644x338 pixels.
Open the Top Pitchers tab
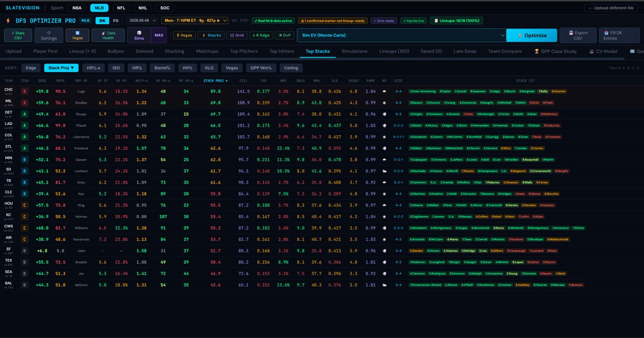(244, 52)
